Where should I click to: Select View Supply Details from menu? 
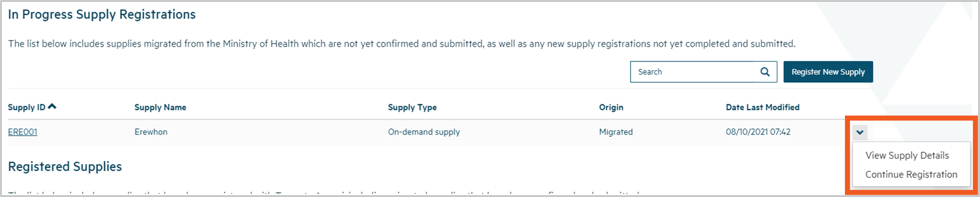907,155
